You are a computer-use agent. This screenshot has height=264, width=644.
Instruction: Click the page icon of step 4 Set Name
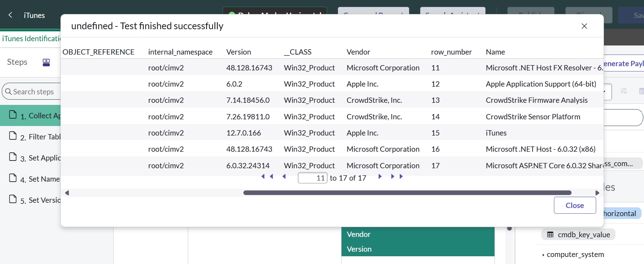[13, 178]
